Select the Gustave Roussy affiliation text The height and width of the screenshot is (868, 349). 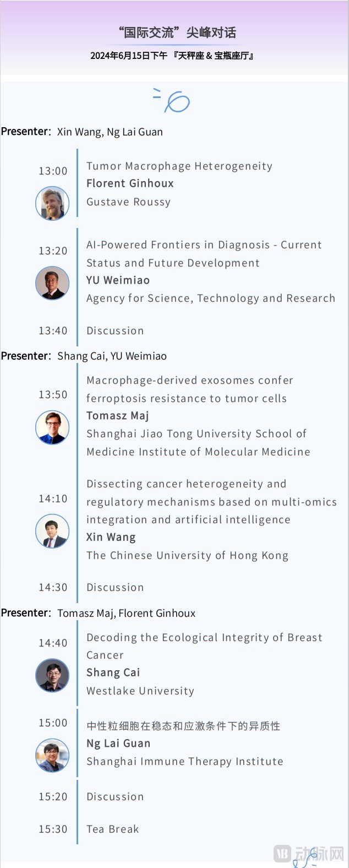[x=128, y=202]
